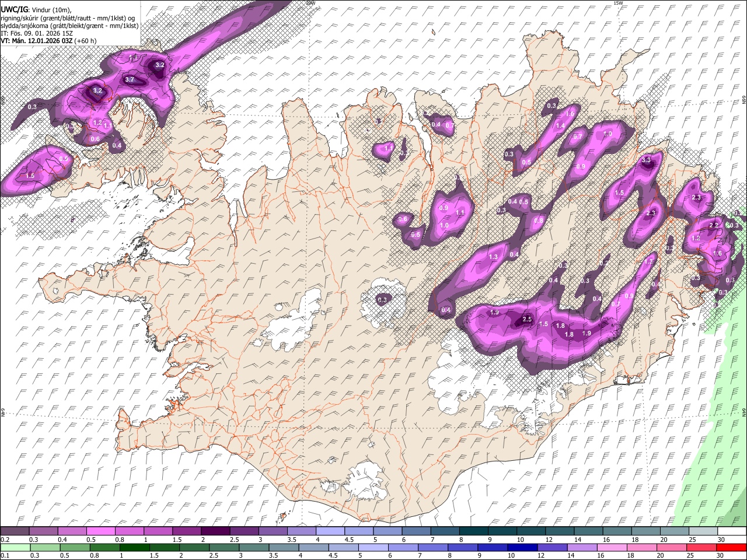Click the 3.5 label on the upper legend scale
The width and height of the screenshot is (747, 560).
tap(291, 540)
